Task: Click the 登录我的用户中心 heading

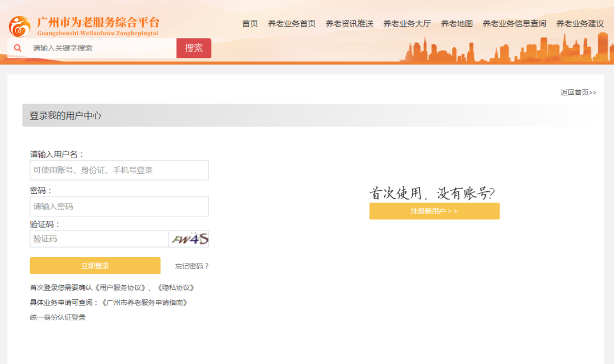Action: tap(65, 116)
